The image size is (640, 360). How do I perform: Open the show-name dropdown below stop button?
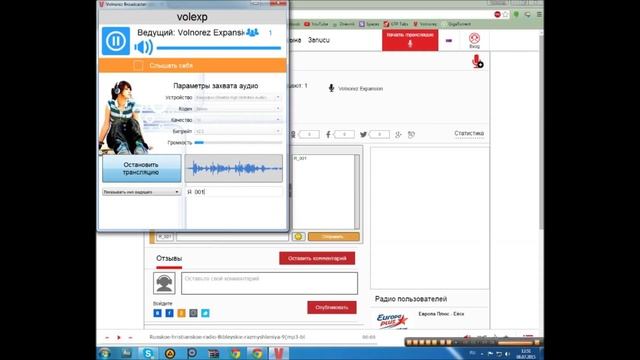pos(141,192)
